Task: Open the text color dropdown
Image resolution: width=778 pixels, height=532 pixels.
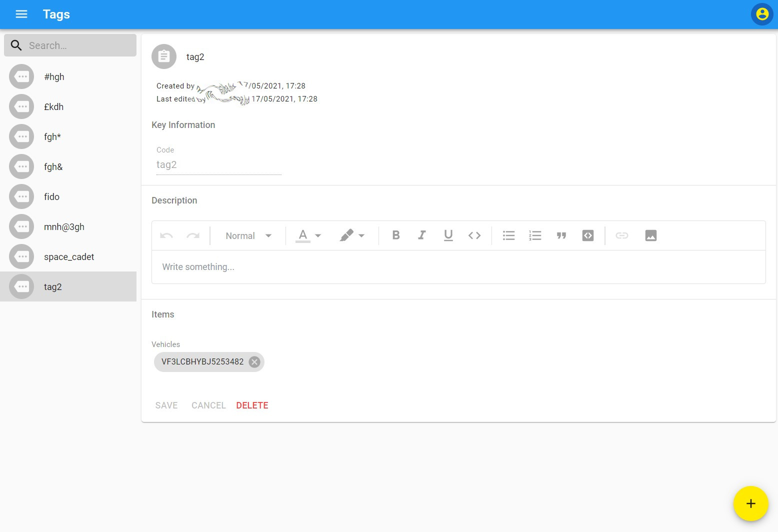Action: coord(308,235)
